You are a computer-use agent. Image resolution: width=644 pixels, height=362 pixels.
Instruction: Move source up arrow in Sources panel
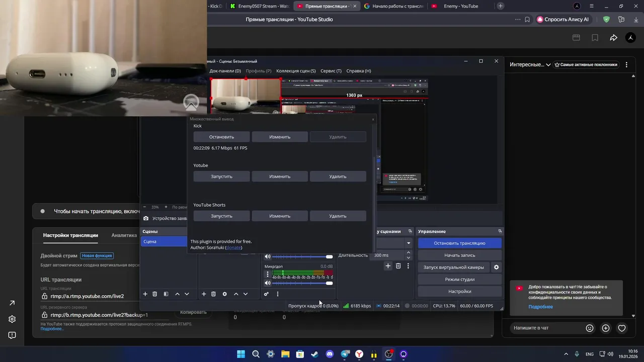coord(236,294)
